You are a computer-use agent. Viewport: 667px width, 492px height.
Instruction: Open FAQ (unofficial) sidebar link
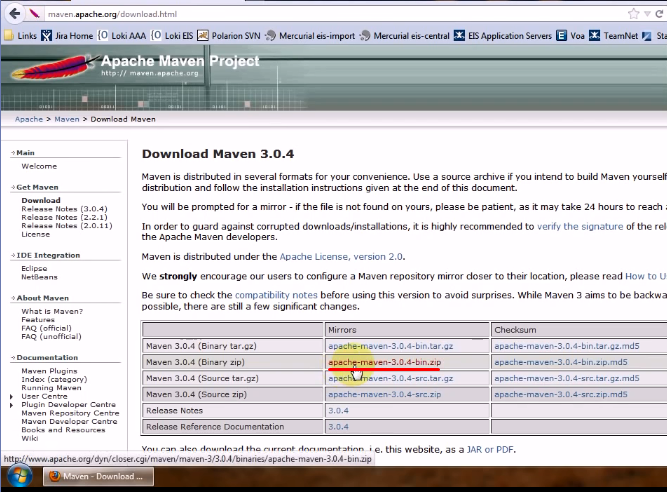[51, 336]
